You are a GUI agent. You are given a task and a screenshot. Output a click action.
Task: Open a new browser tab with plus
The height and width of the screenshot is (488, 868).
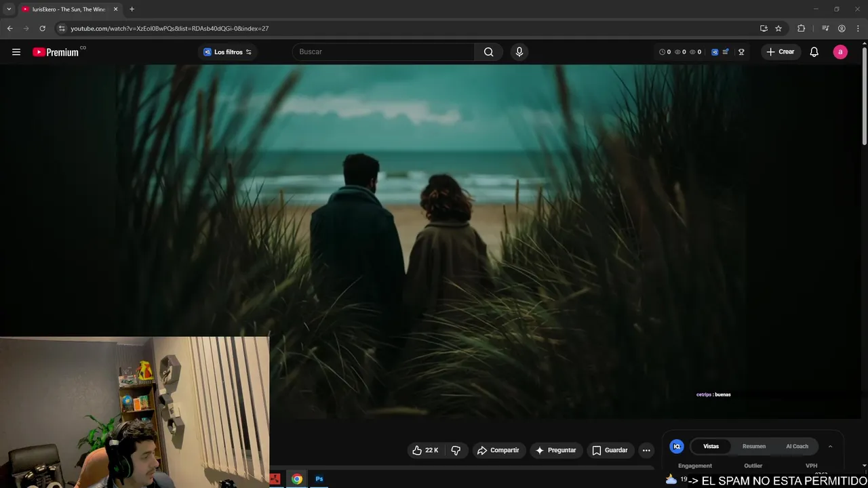pos(132,9)
